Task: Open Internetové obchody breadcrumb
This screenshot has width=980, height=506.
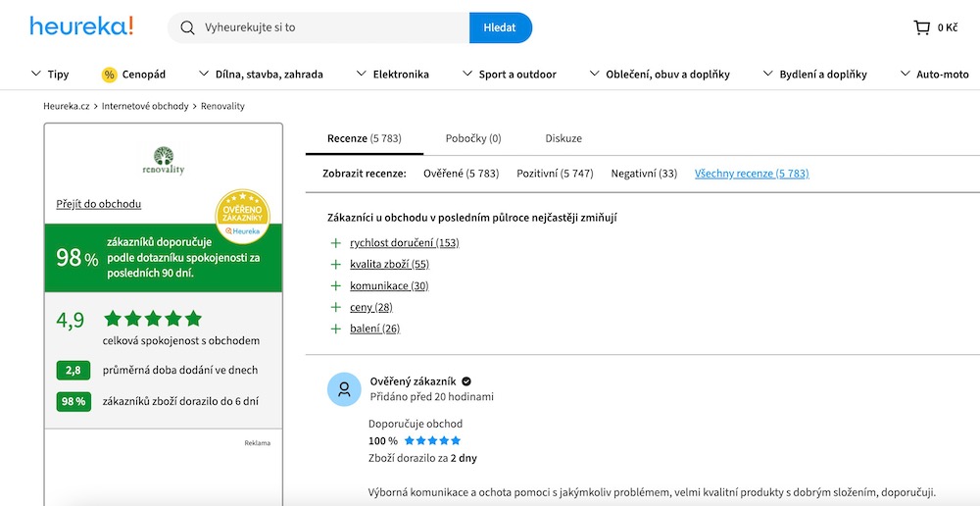Action: (x=145, y=106)
